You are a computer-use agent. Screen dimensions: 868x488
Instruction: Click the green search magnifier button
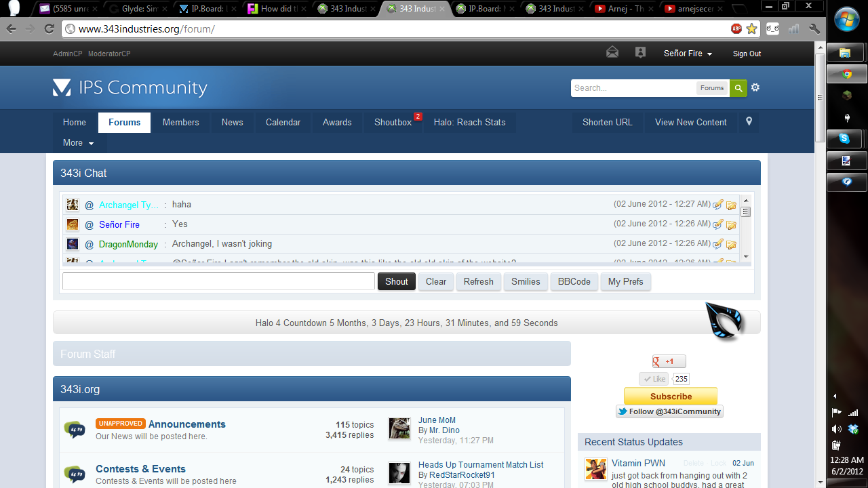coord(738,88)
